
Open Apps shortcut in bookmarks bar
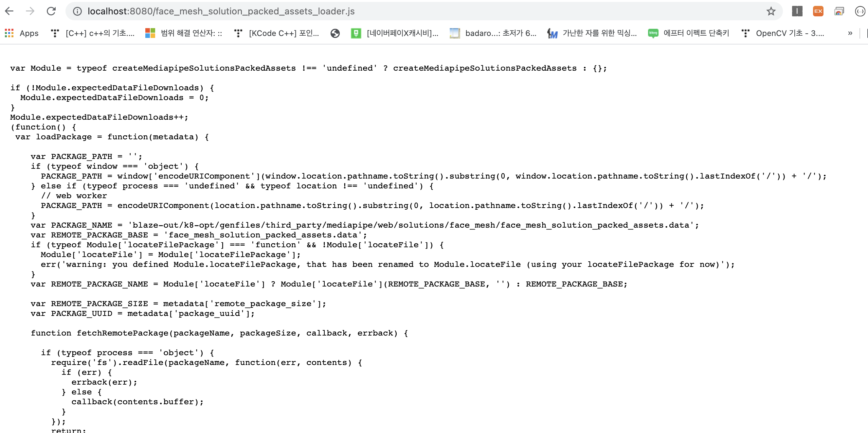(x=22, y=33)
